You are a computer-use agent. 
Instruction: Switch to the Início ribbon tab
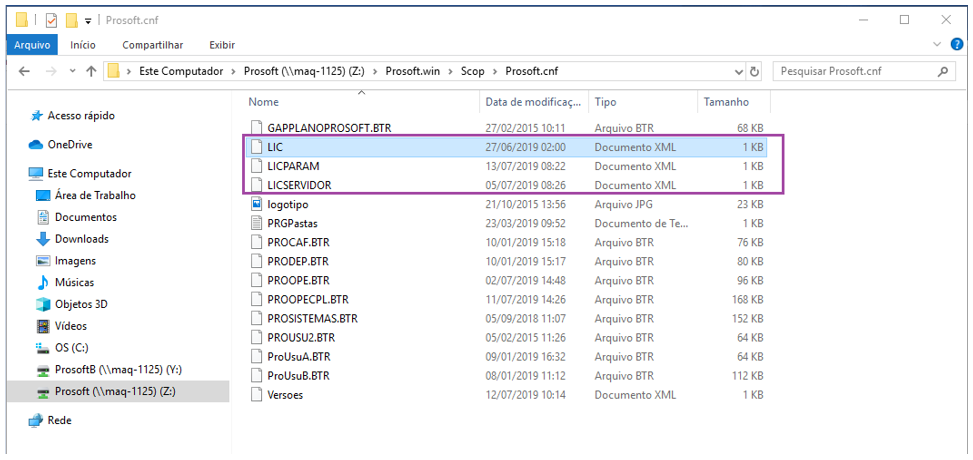[x=83, y=45]
